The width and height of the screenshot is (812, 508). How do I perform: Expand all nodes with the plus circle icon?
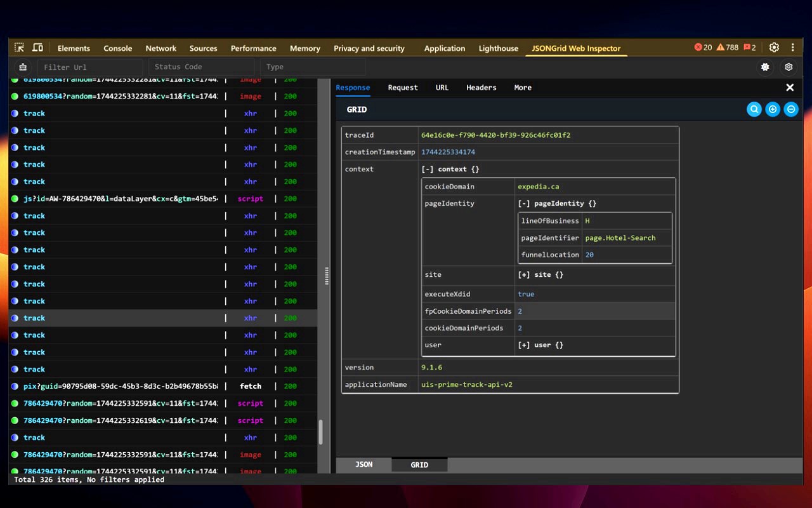(x=772, y=109)
